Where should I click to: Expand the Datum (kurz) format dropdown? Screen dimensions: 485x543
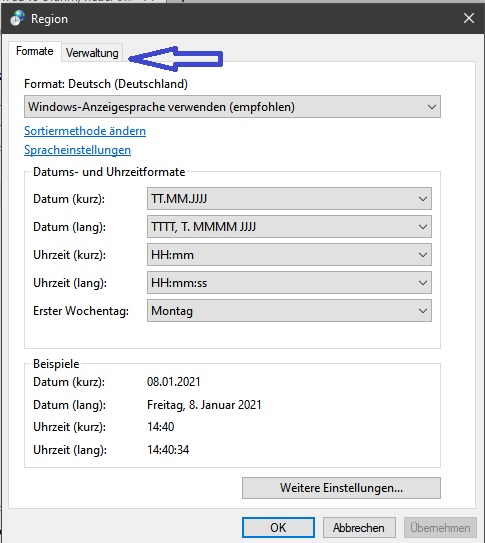(289, 199)
